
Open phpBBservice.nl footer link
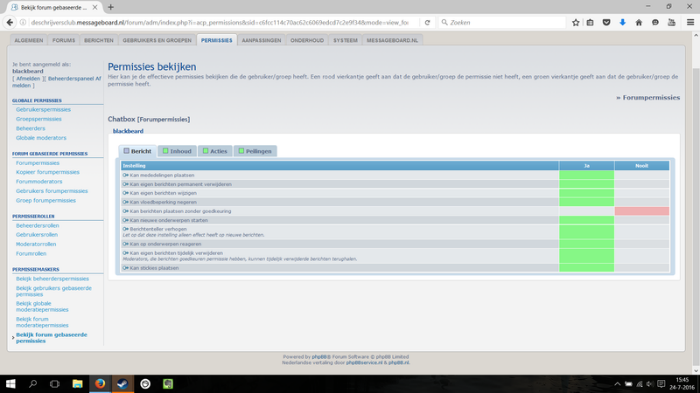click(364, 363)
